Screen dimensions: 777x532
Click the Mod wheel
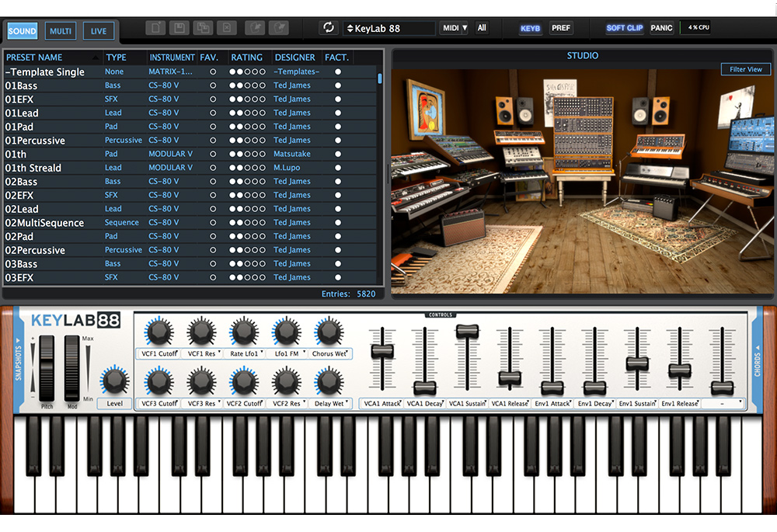71,368
